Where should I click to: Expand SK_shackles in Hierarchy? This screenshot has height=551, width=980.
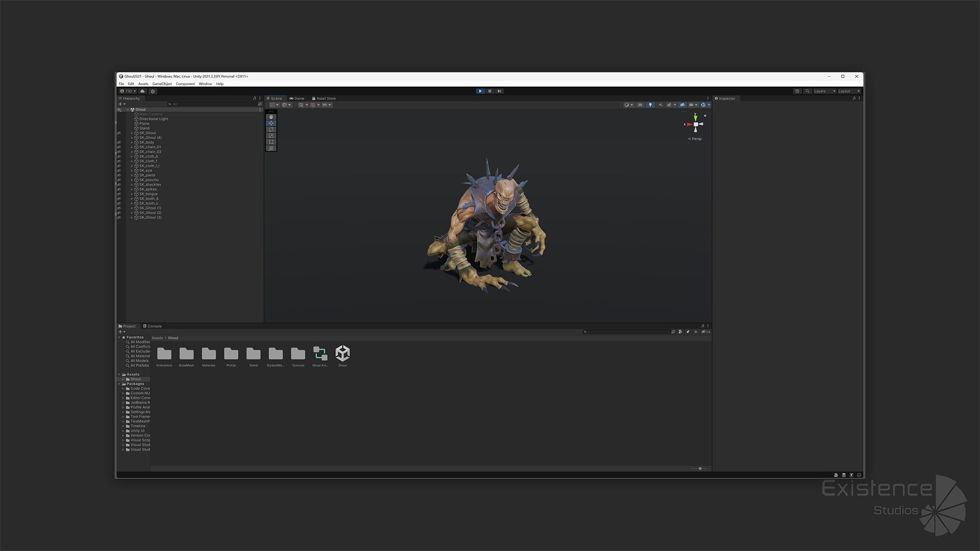click(x=132, y=185)
